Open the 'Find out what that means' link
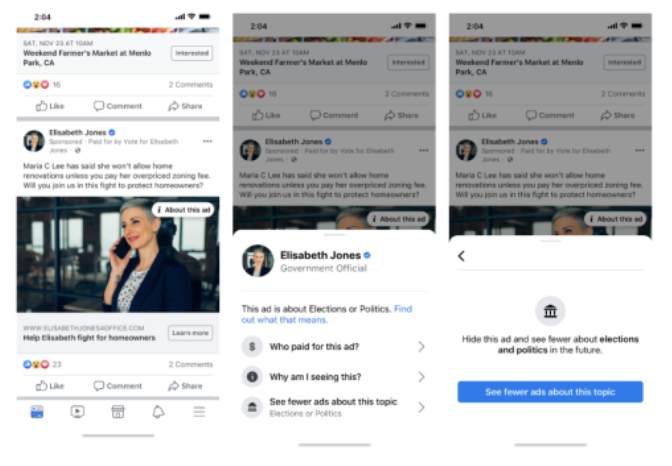Image resolution: width=672 pixels, height=466 pixels. point(327,314)
